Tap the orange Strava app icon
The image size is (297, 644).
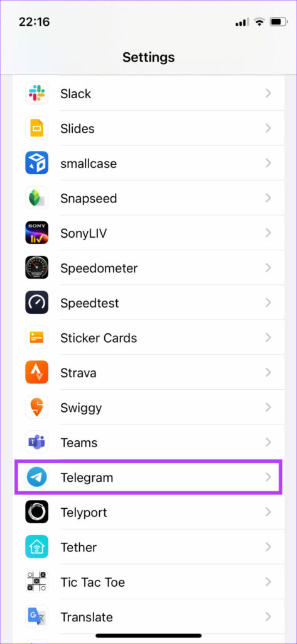tap(36, 372)
